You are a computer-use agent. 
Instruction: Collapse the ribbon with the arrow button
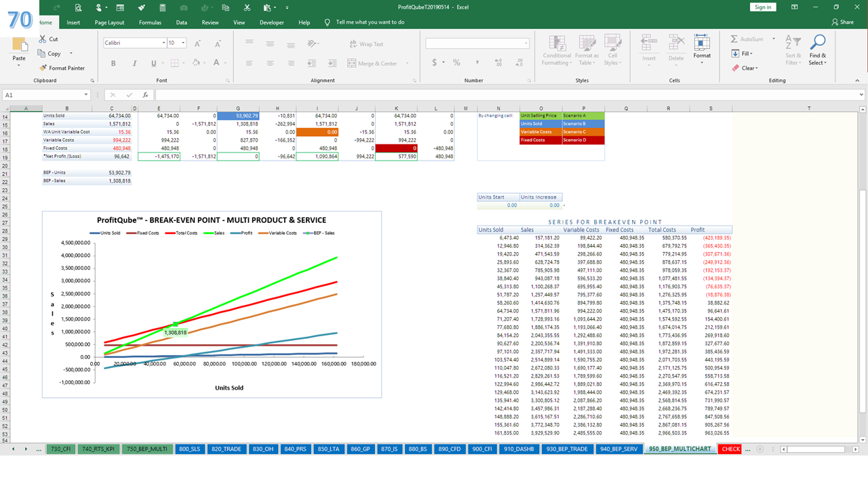(858, 80)
